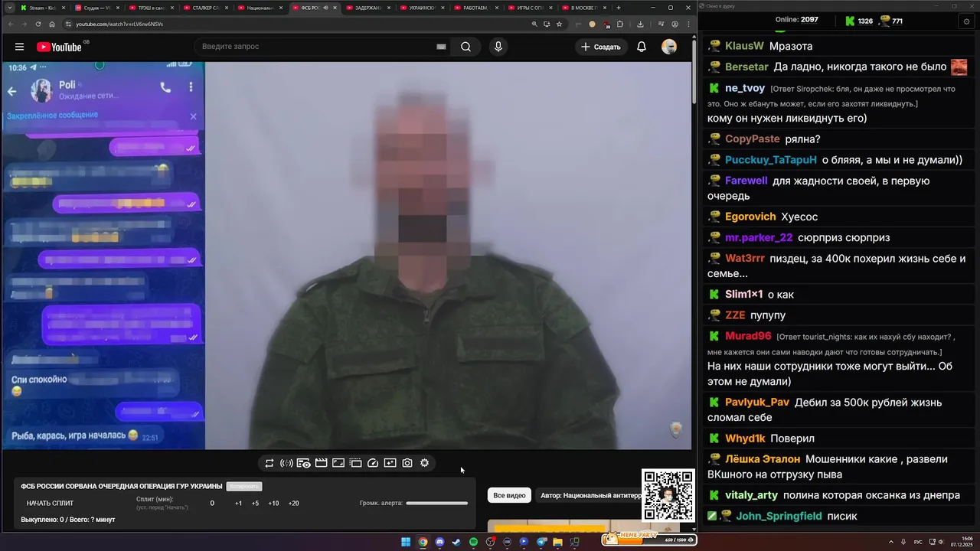Viewport: 980px width, 551px height.
Task: Open the YouTube account avatar menu
Action: tap(669, 47)
